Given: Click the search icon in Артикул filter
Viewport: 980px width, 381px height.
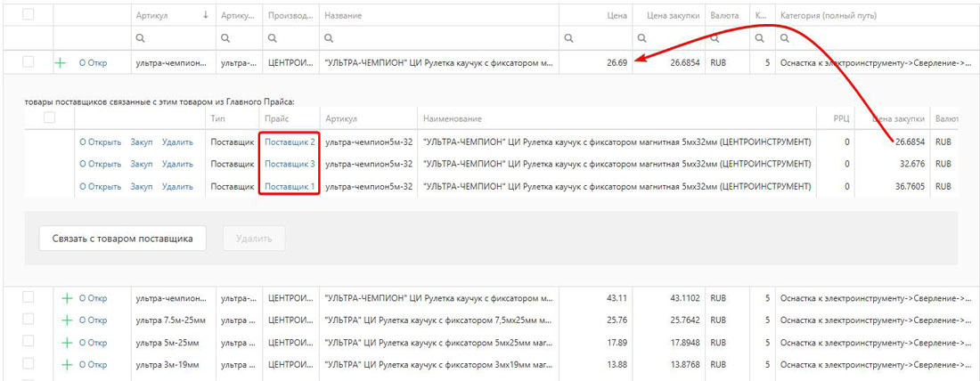Looking at the screenshot, I should [140, 38].
